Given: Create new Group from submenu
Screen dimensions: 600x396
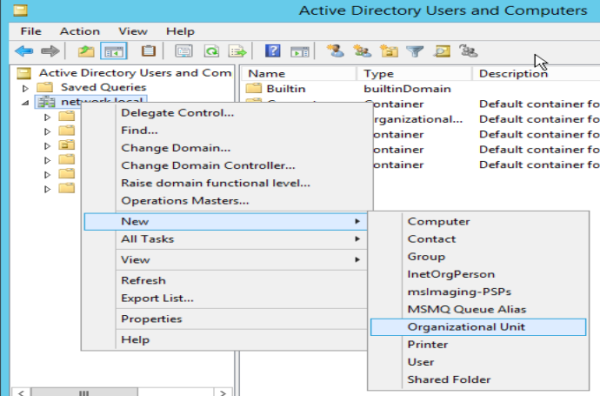Looking at the screenshot, I should pyautogui.click(x=478, y=257).
